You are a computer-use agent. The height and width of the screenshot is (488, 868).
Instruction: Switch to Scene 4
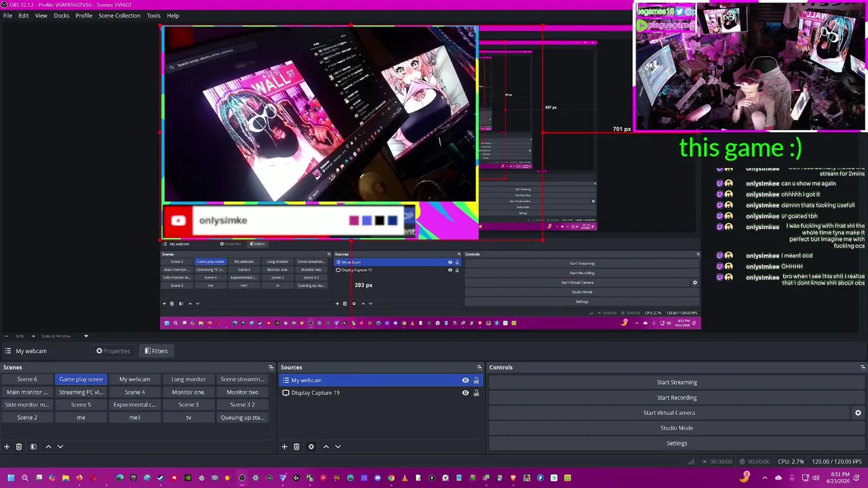click(135, 392)
